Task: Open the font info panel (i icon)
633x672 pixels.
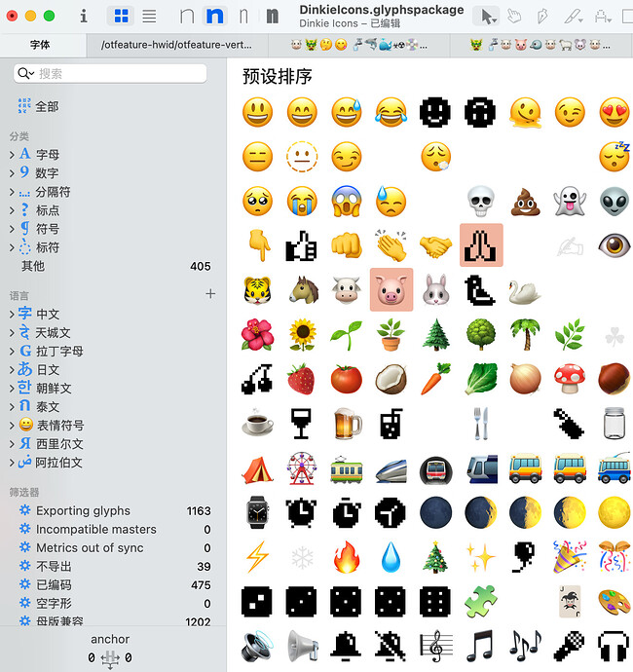Action: (84, 17)
